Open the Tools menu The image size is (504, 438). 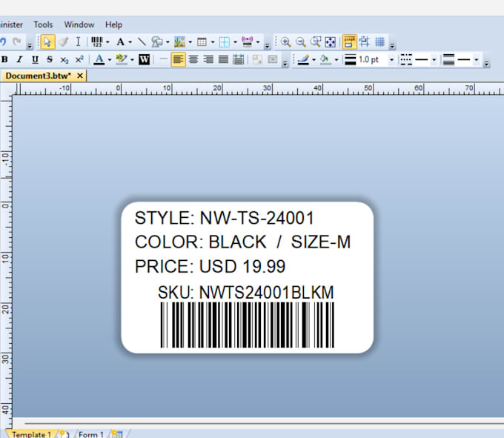click(43, 24)
